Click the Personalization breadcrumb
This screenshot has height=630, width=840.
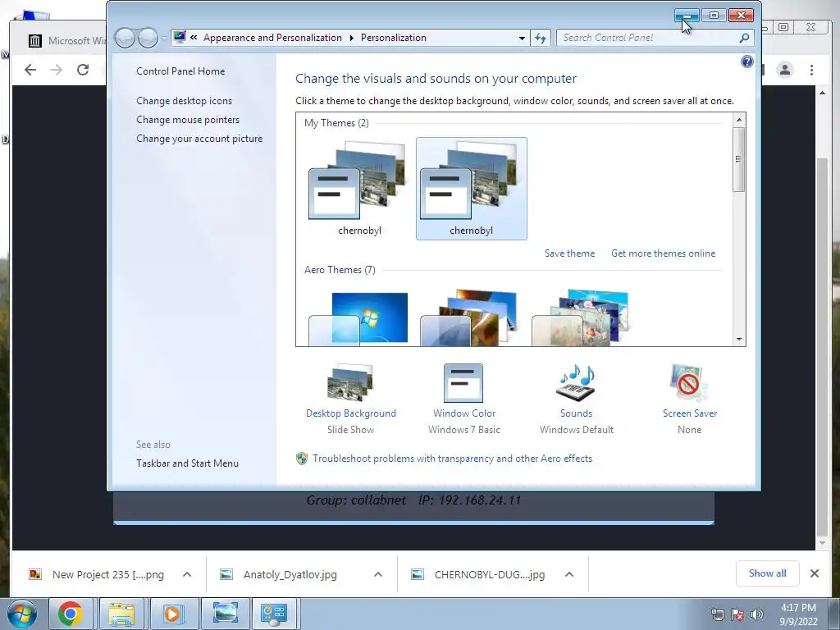click(393, 38)
